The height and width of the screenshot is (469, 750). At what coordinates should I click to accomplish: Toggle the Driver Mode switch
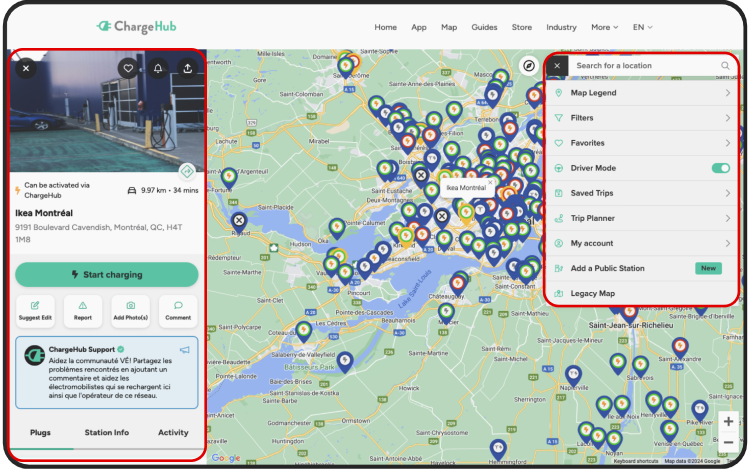point(720,168)
